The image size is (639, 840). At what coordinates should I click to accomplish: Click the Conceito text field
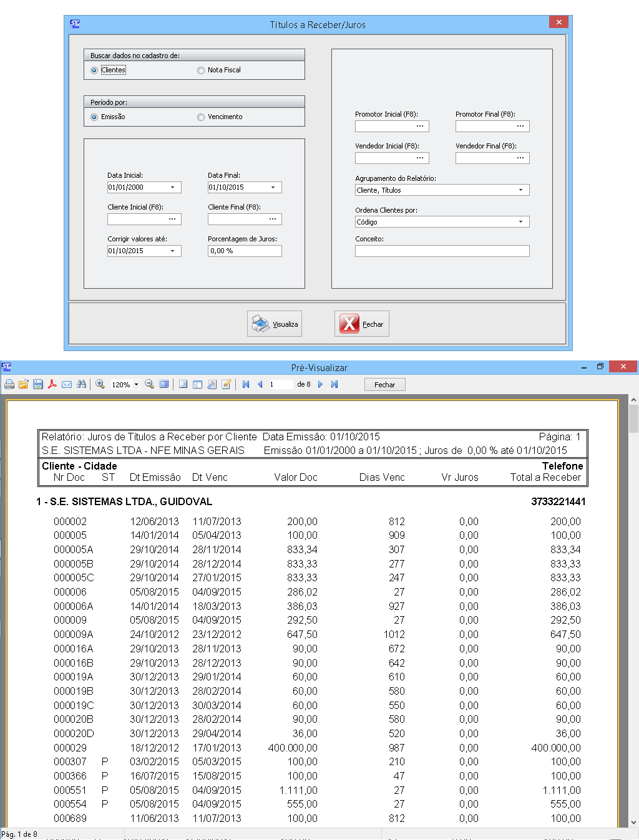(x=442, y=251)
